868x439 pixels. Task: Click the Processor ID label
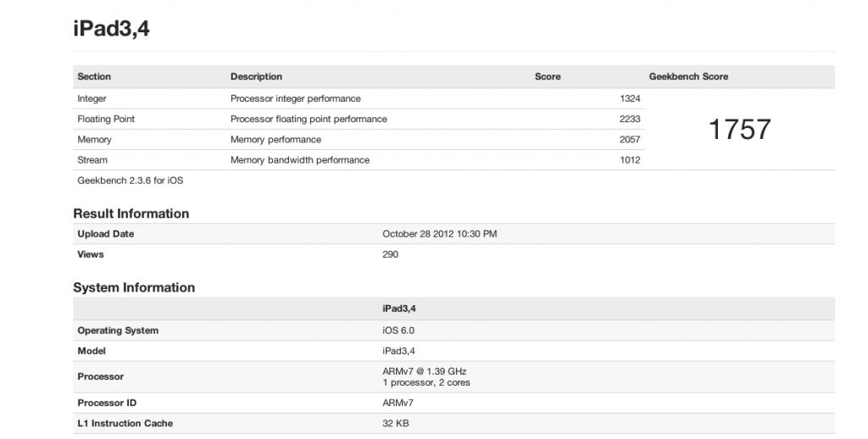point(107,403)
